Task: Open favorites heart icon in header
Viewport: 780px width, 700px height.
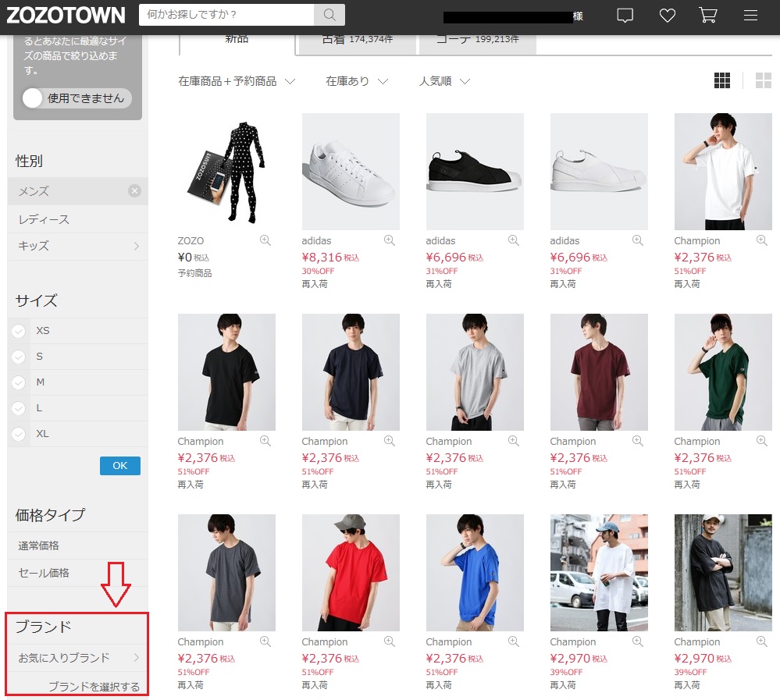Action: (x=667, y=16)
